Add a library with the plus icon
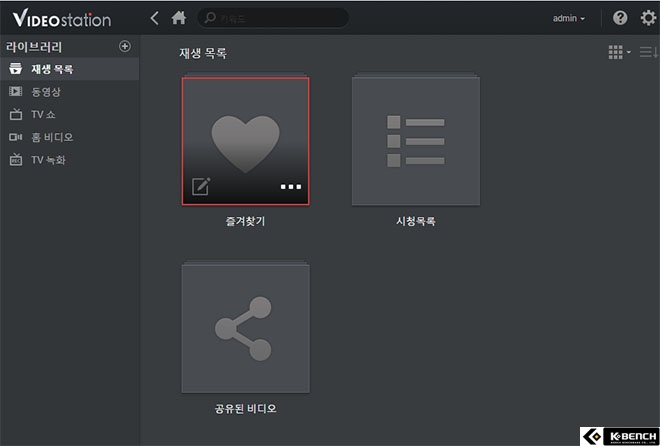Image resolution: width=660 pixels, height=446 pixels. coord(125,46)
